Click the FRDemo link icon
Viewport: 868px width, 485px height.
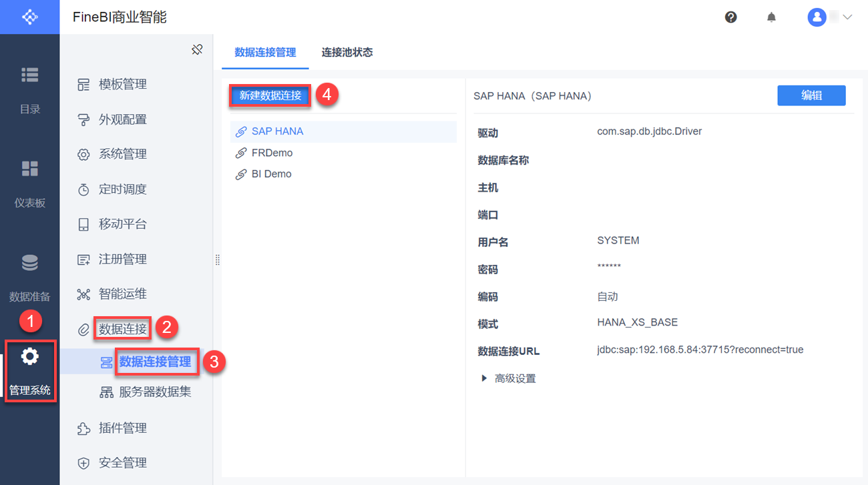point(241,153)
